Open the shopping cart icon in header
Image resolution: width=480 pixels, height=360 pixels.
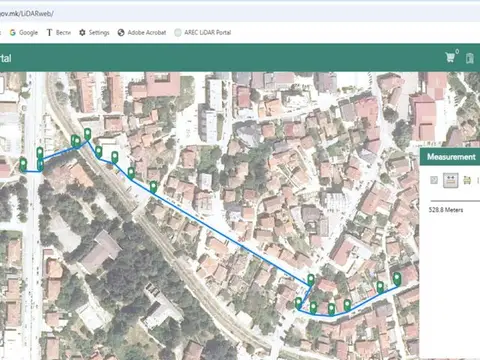coord(450,57)
